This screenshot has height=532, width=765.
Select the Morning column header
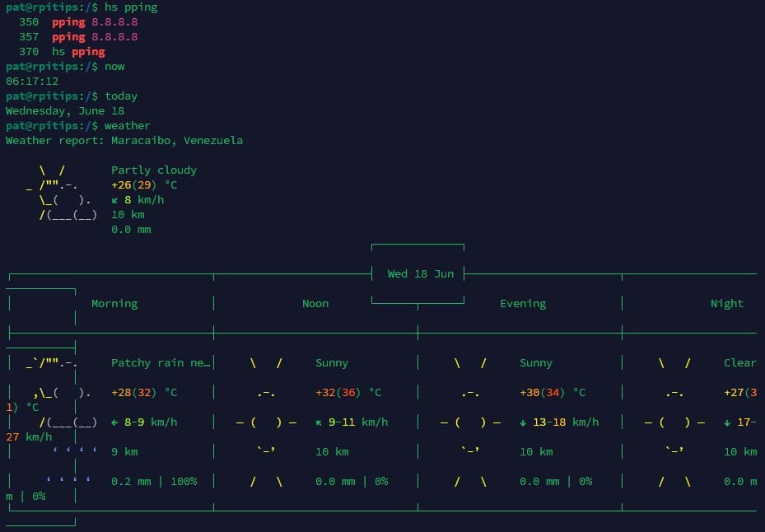(x=114, y=303)
